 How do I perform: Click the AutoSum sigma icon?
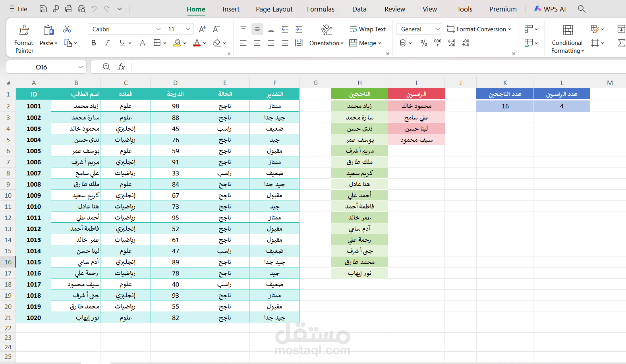click(x=622, y=43)
